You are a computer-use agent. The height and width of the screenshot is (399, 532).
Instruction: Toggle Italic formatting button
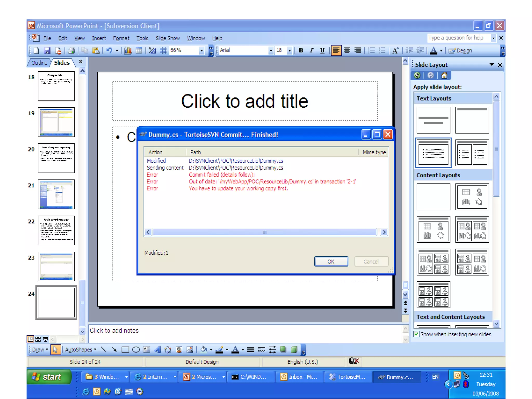coord(311,50)
